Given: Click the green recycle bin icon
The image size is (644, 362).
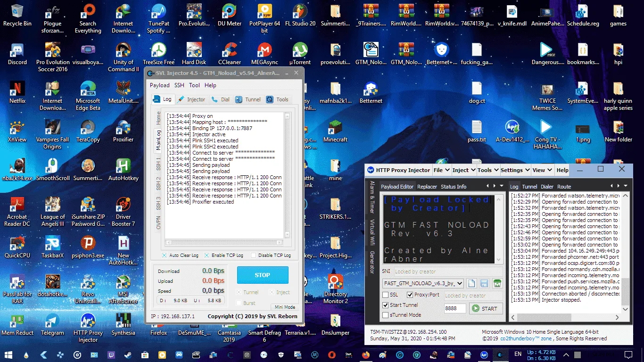Looking at the screenshot, I should [497, 283].
